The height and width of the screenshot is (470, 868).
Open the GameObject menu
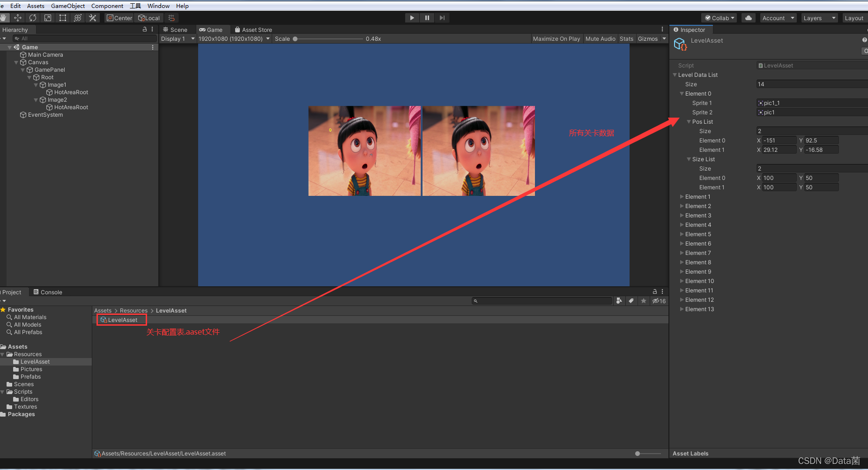click(68, 6)
